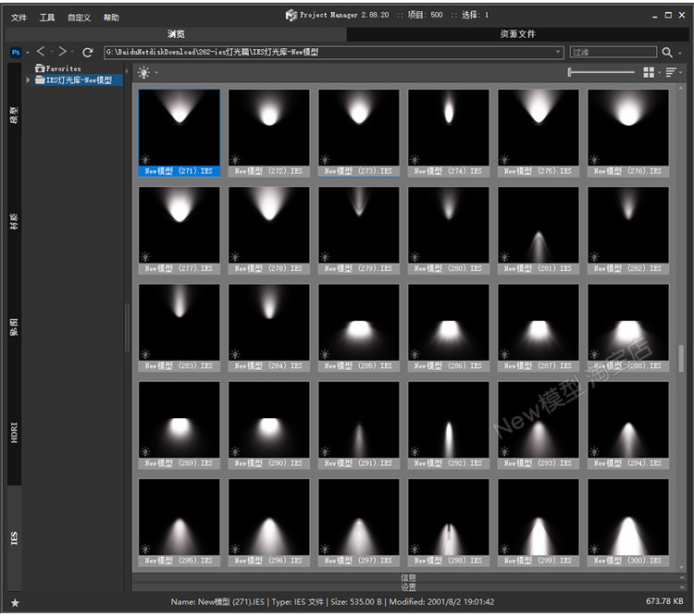This screenshot has height=616, width=694.
Task: Open the 工具 menu
Action: [47, 18]
